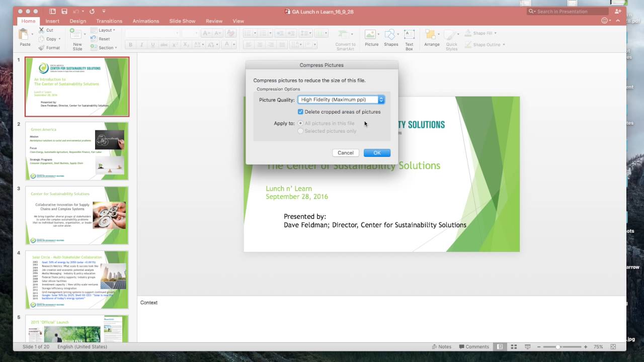Select slide 3 thumbnail with gears image
The height and width of the screenshot is (362, 644).
click(x=77, y=215)
